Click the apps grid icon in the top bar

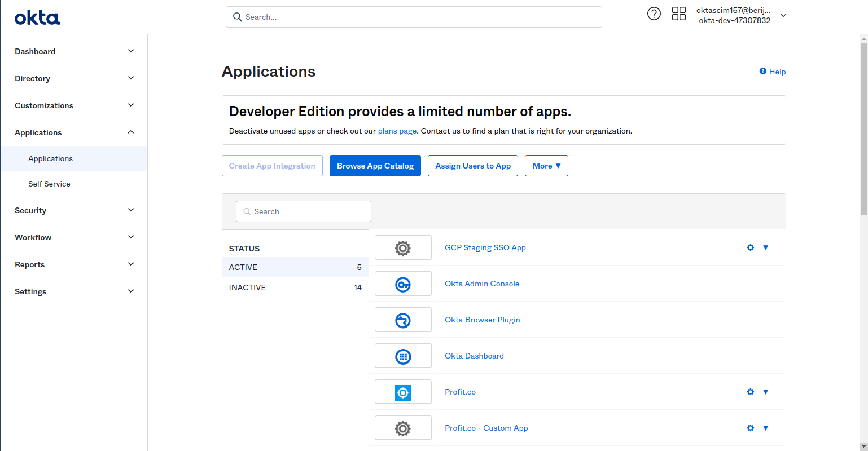click(678, 14)
